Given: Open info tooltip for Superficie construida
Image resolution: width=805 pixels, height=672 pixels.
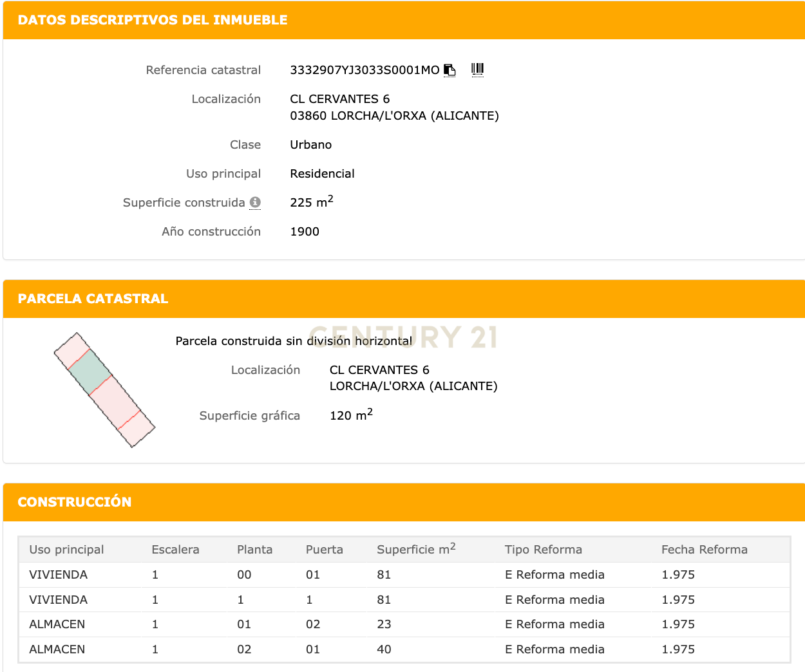Looking at the screenshot, I should pos(255,202).
